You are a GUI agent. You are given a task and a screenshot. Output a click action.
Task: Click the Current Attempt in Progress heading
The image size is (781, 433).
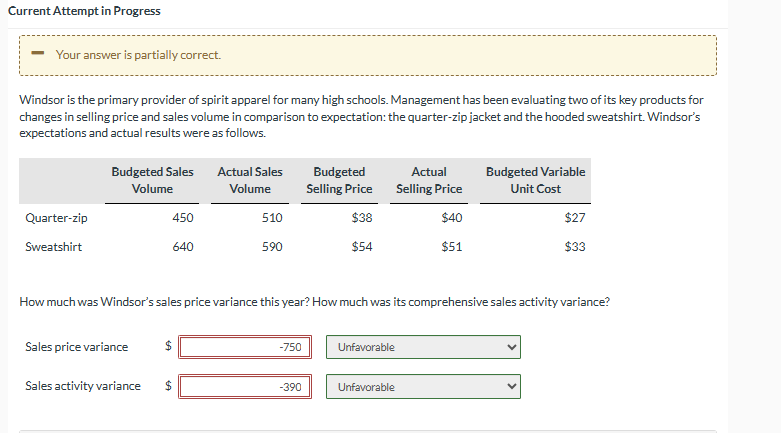pos(84,11)
